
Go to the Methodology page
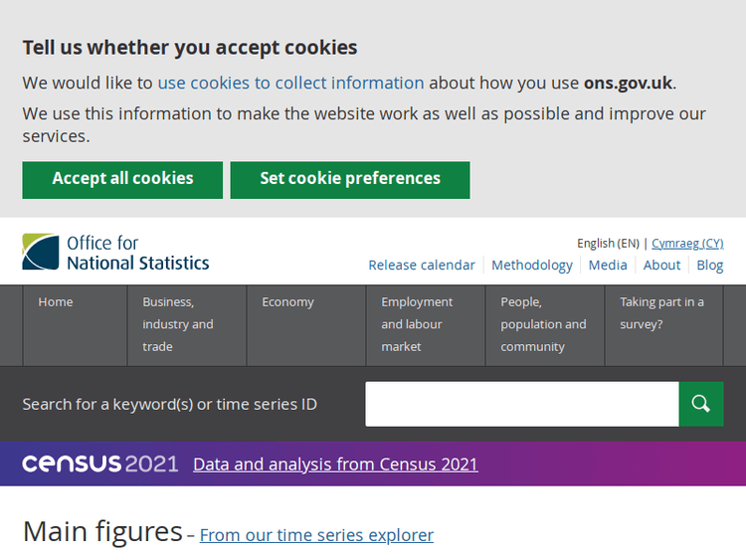point(532,265)
